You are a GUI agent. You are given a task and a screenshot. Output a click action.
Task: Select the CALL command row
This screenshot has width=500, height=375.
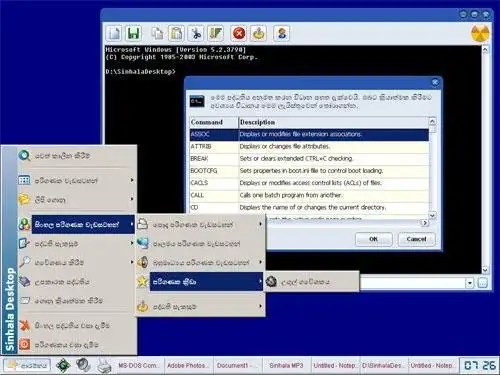point(309,195)
